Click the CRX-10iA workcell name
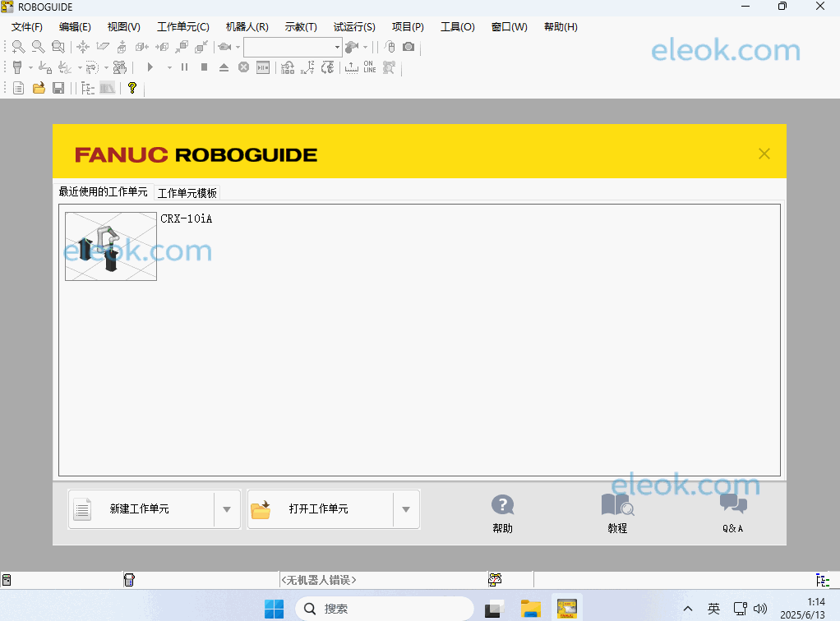This screenshot has width=840, height=621. point(187,218)
